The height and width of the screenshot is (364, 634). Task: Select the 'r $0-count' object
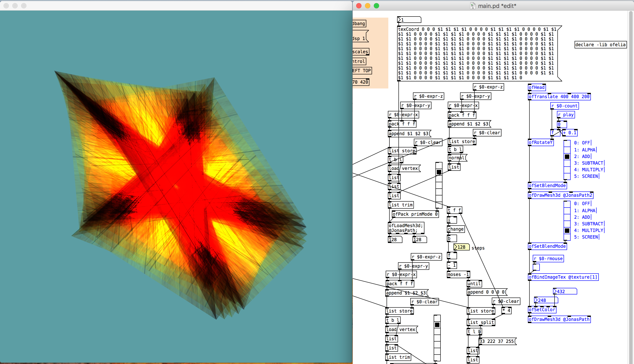point(564,106)
